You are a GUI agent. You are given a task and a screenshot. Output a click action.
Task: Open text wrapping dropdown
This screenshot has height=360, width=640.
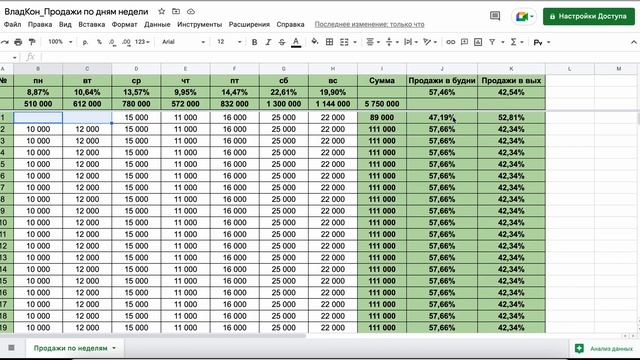[x=410, y=42]
